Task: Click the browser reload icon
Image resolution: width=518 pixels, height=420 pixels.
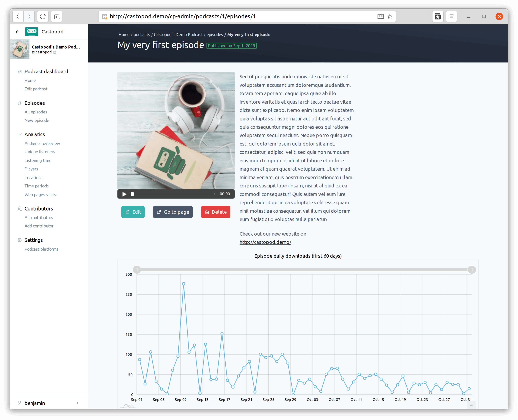Action: click(43, 16)
